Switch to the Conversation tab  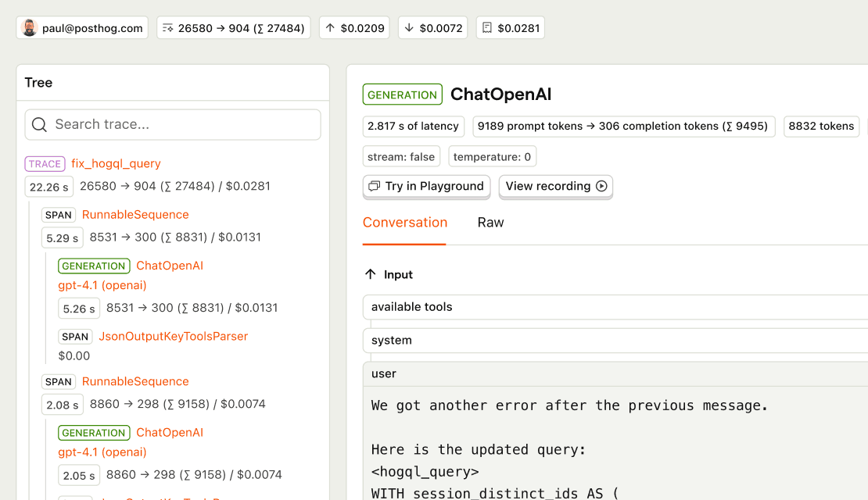(404, 223)
